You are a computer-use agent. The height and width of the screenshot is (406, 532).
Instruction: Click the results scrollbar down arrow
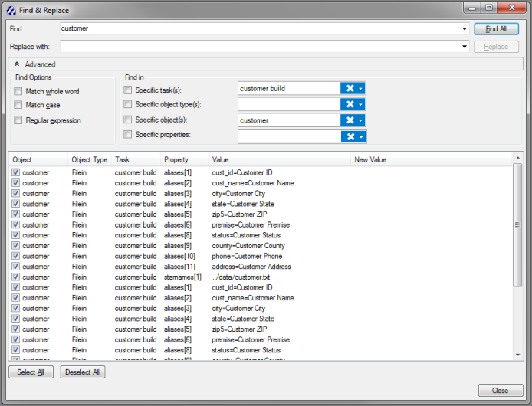pyautogui.click(x=517, y=355)
